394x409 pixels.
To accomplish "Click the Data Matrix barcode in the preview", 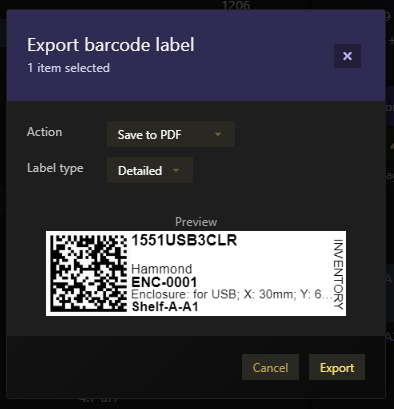I will pyautogui.click(x=88, y=273).
